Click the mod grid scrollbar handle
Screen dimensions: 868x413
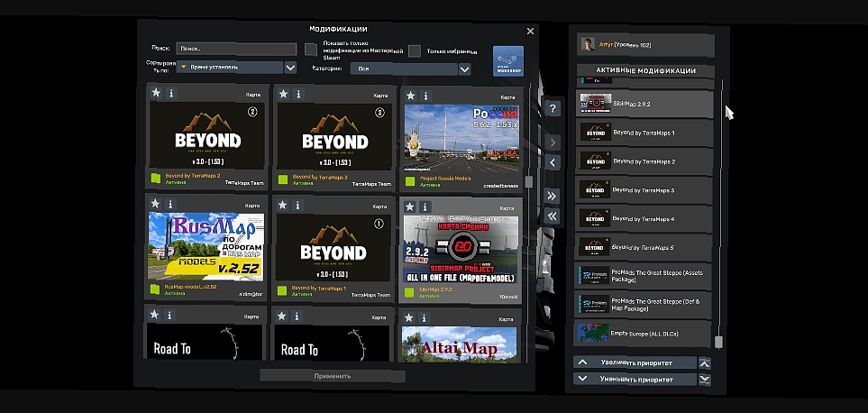coord(529,181)
